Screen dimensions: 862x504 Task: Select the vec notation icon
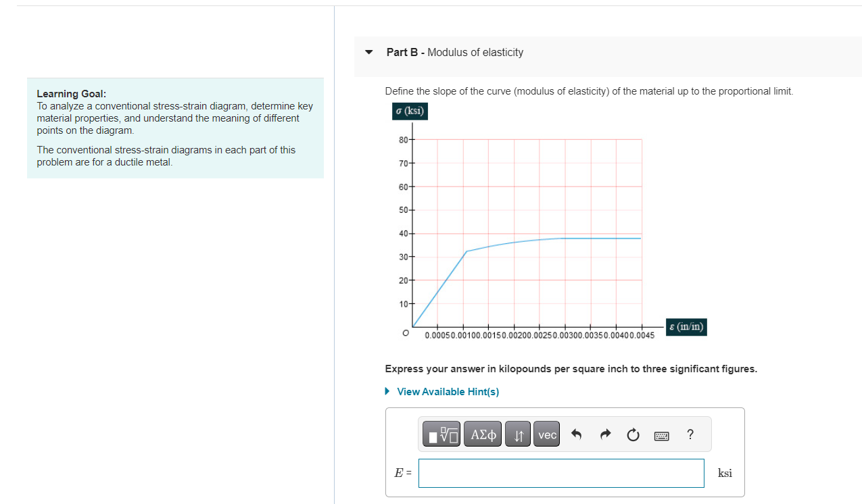(546, 434)
